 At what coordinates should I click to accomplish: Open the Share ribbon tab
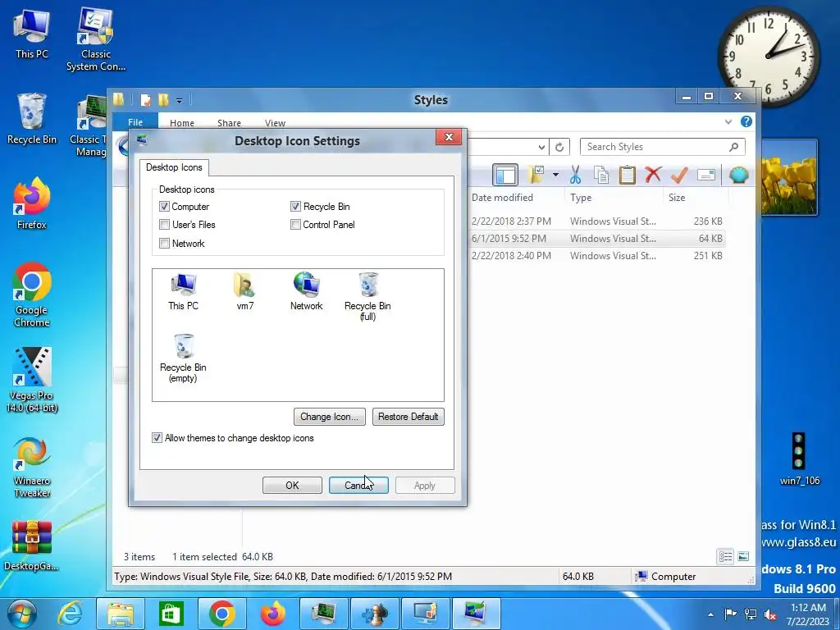point(230,123)
